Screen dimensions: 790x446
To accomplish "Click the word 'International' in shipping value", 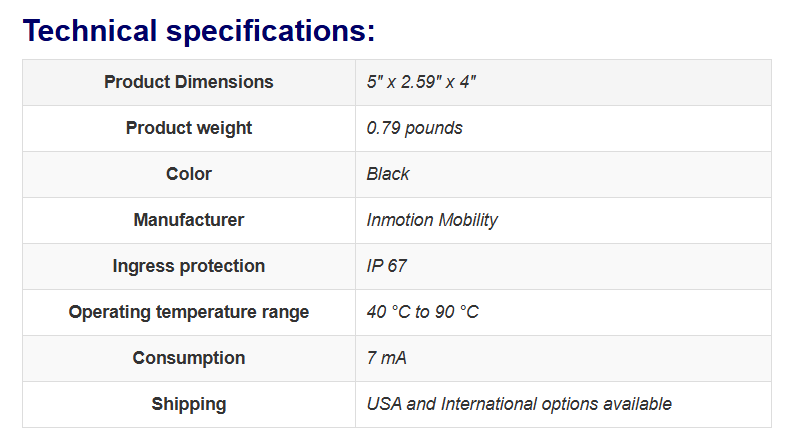I will click(x=488, y=404).
